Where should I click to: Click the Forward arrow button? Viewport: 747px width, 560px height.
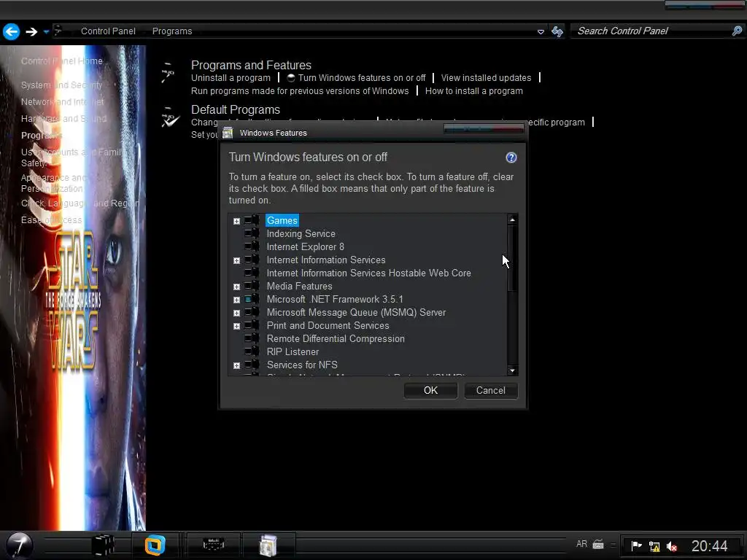pyautogui.click(x=31, y=31)
